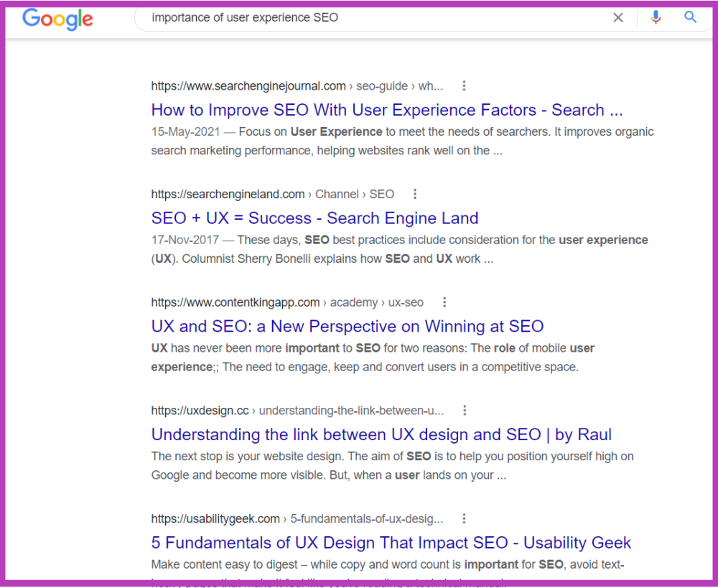Screen dimensions: 718x588
Task: Open the three-dot menu on the Search Engine Journal result
Action: 464,85
